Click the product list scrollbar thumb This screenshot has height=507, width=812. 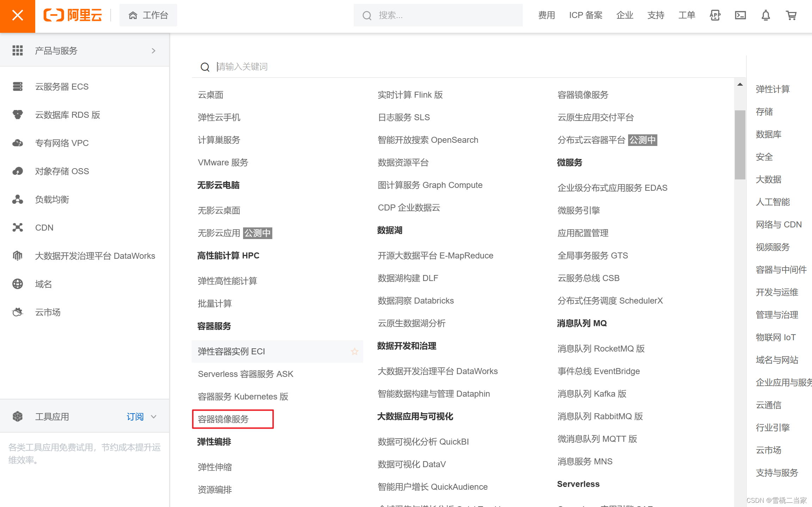tap(740, 145)
